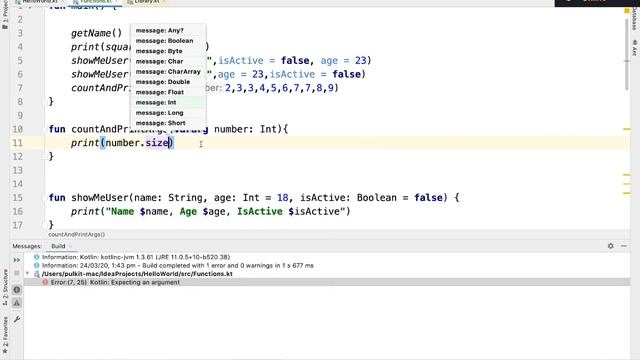Click the inspection status indicator above the scrollbar
This screenshot has height=360, width=640.
coord(627,11)
